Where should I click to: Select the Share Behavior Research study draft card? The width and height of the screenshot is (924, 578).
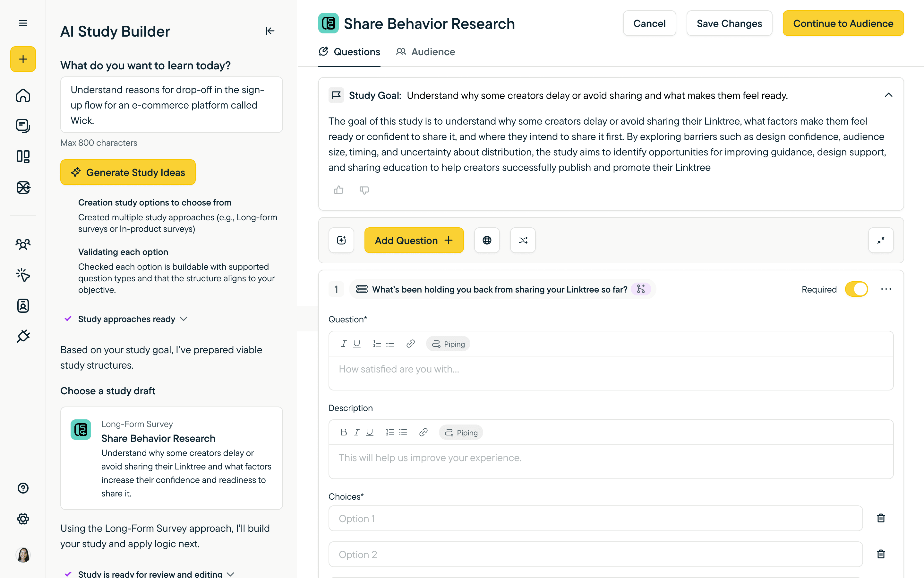click(x=171, y=458)
